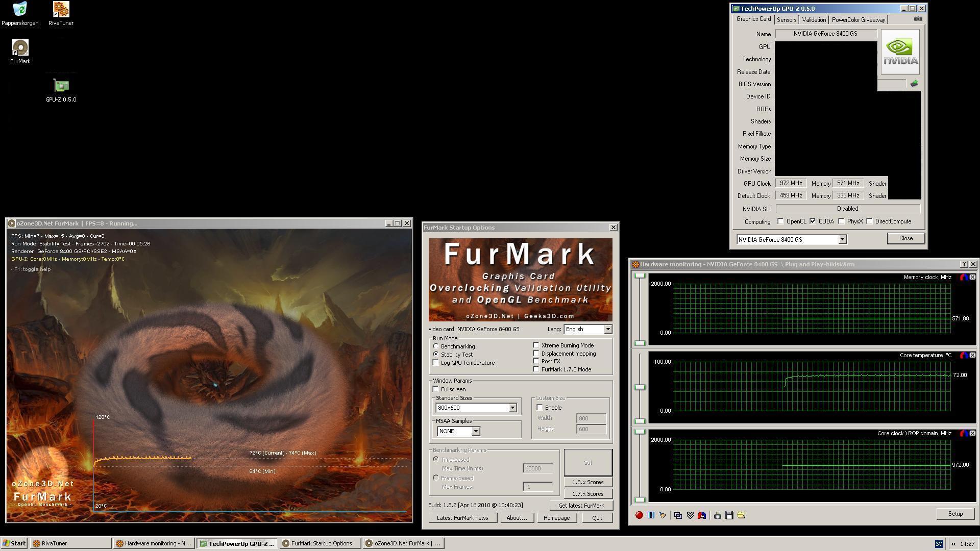Click Get latest FurMark button
Image resolution: width=980 pixels, height=551 pixels.
click(x=581, y=506)
